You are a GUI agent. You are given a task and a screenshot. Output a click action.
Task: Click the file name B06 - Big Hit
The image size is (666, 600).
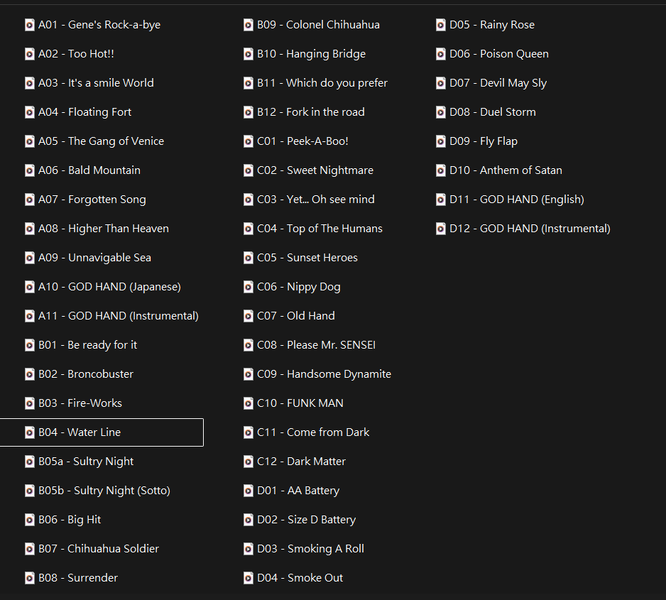pyautogui.click(x=70, y=520)
